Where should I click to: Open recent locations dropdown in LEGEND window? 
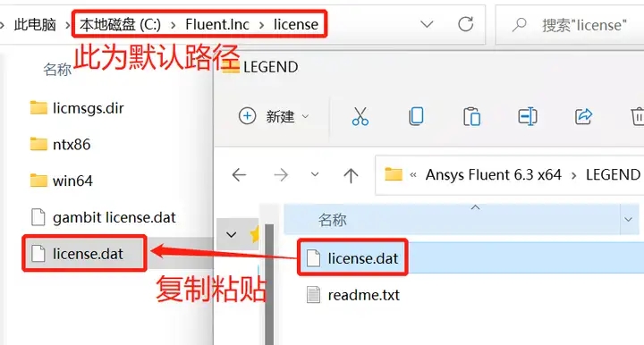pyautogui.click(x=315, y=174)
